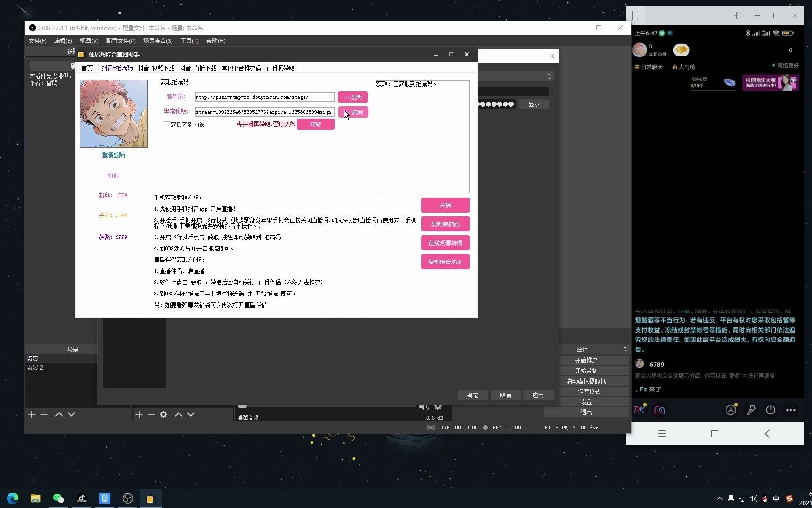Switch to 直播源获取 tab
812x508 pixels.
280,68
